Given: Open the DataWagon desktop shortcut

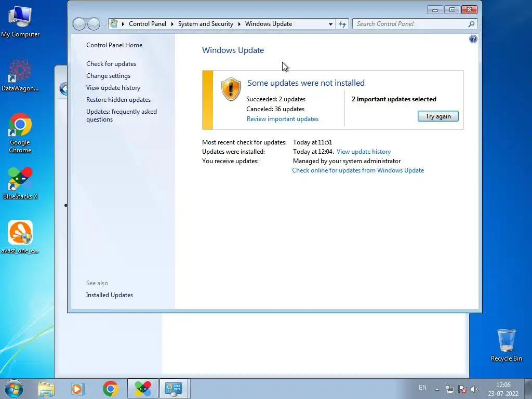Looking at the screenshot, I should 20,76.
